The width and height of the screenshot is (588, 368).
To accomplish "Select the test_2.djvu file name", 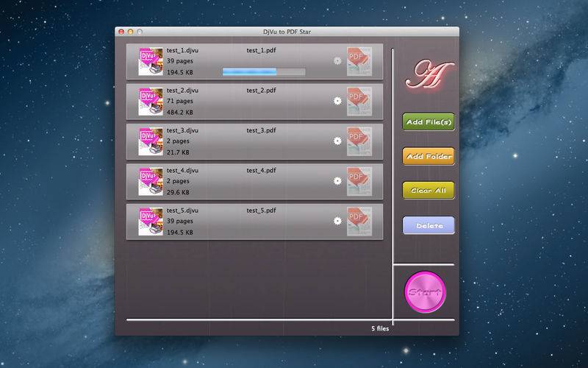I will pyautogui.click(x=182, y=91).
